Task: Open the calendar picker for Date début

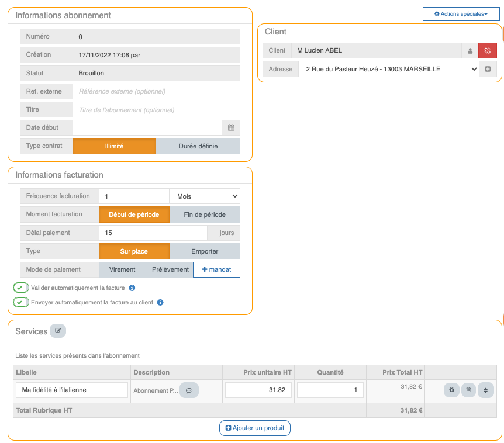Action: [231, 127]
